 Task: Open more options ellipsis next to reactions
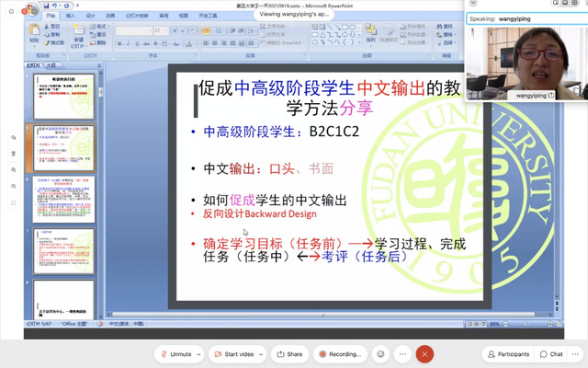402,354
